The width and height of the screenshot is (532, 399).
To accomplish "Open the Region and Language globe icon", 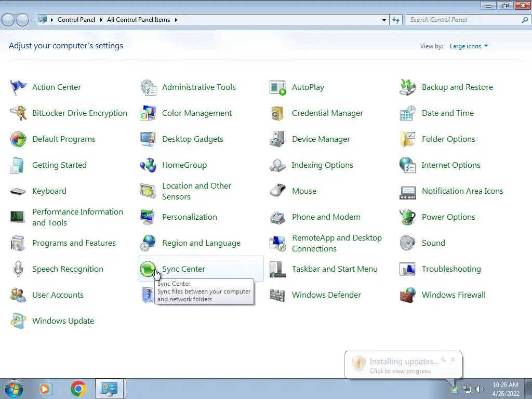I will click(148, 243).
